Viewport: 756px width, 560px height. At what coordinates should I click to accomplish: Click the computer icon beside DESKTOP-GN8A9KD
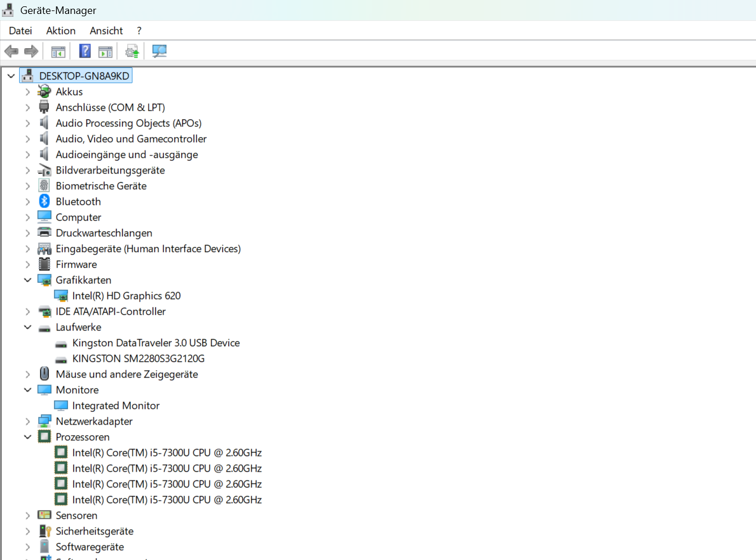click(27, 76)
